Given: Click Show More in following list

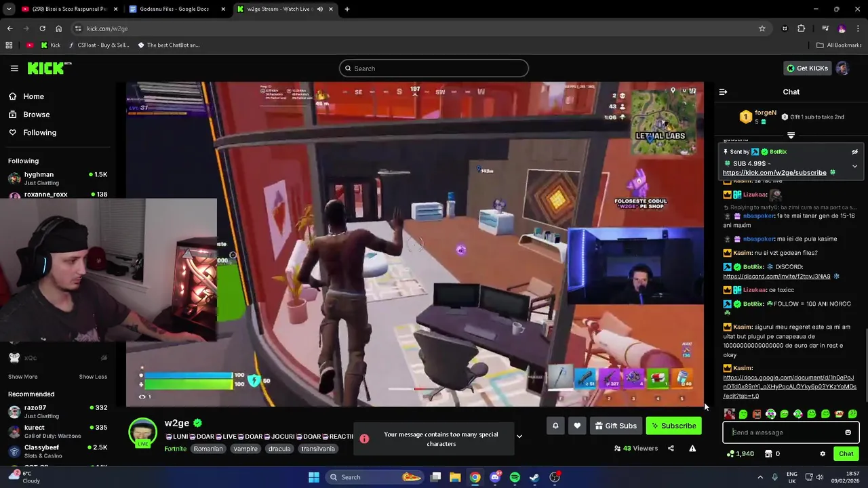Looking at the screenshot, I should 22,377.
